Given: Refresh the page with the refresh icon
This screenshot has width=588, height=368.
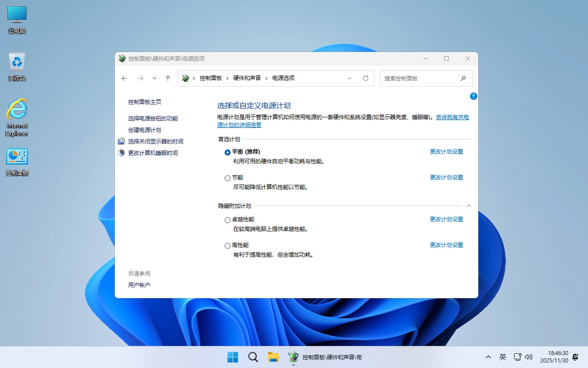Looking at the screenshot, I should pos(366,78).
